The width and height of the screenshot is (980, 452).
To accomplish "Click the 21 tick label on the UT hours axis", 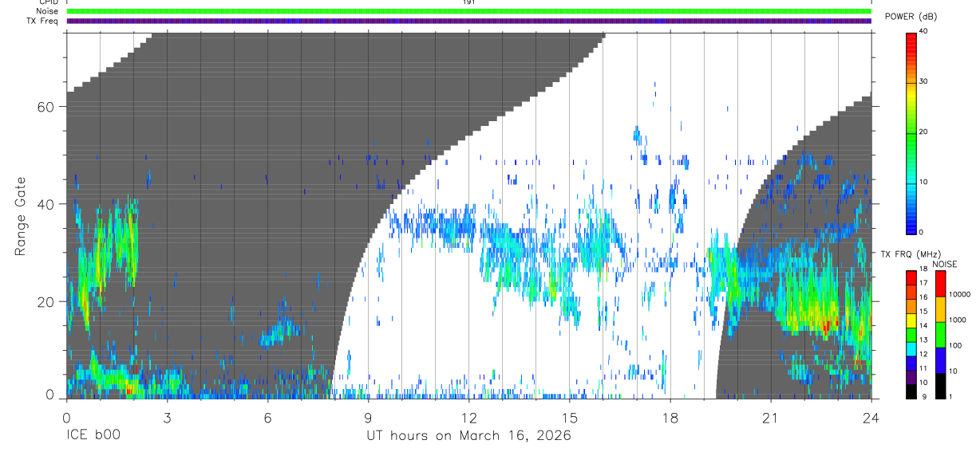I will point(771,418).
